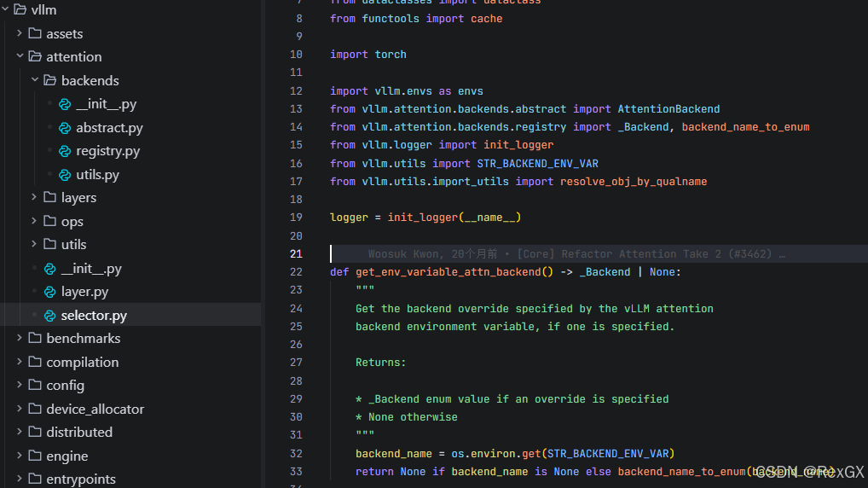This screenshot has height=488, width=868.
Task: Open layer.py in the attention folder
Action: (x=84, y=292)
